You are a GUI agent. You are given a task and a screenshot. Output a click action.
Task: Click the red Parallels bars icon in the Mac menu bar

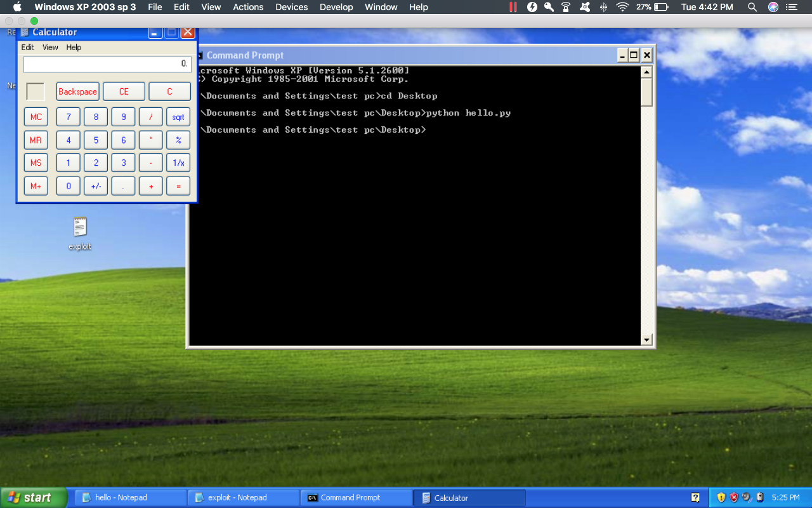[x=513, y=7]
